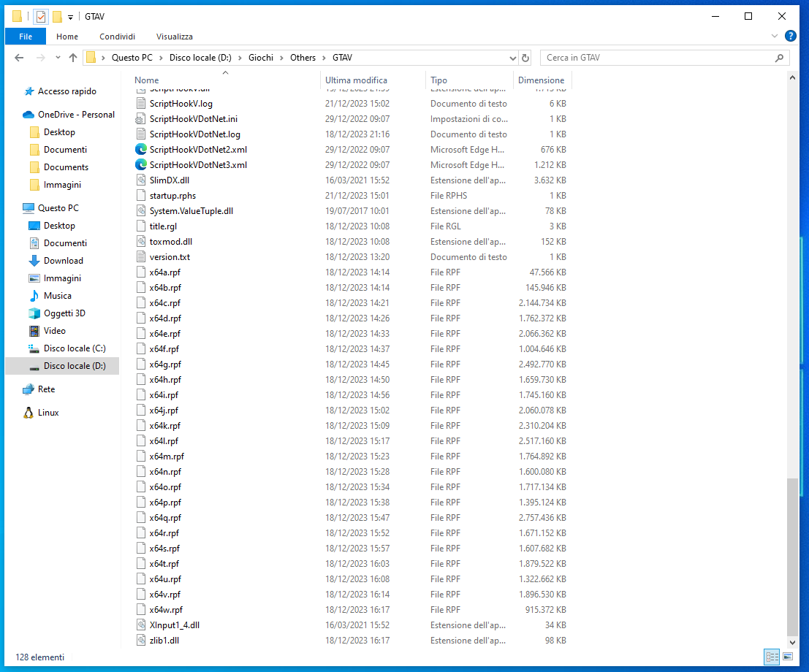This screenshot has width=809, height=672.
Task: Select the x64g.rpf file
Action: coord(165,364)
